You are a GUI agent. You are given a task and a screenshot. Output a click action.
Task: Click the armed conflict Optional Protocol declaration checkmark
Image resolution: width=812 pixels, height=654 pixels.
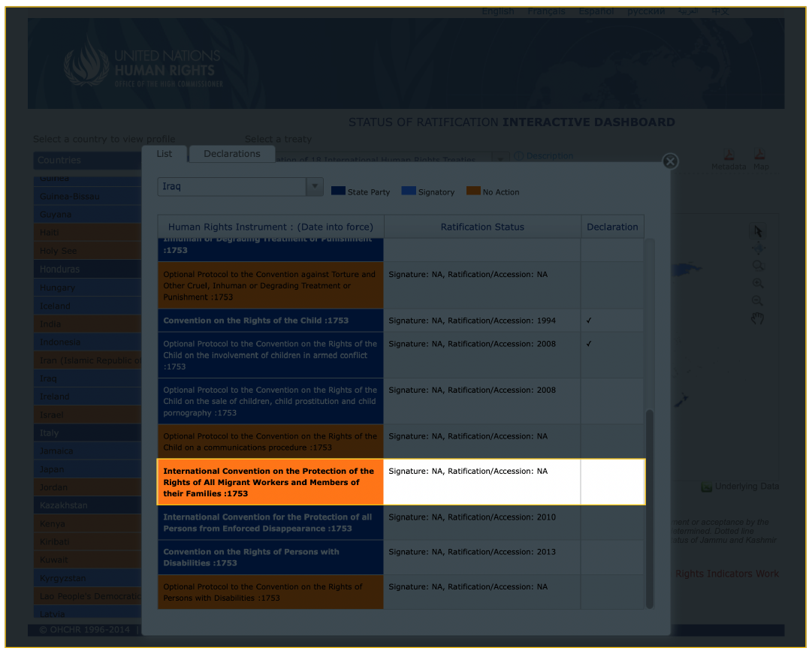(x=589, y=344)
